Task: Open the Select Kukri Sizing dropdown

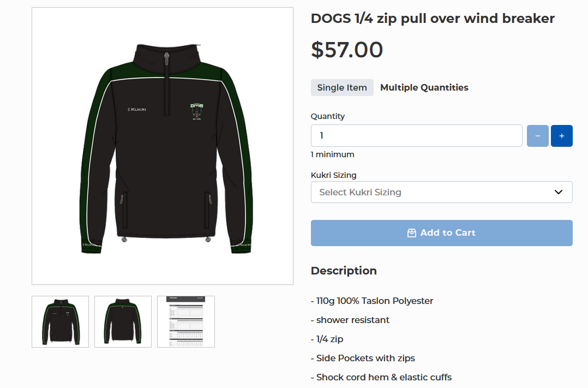Action: pyautogui.click(x=434, y=192)
